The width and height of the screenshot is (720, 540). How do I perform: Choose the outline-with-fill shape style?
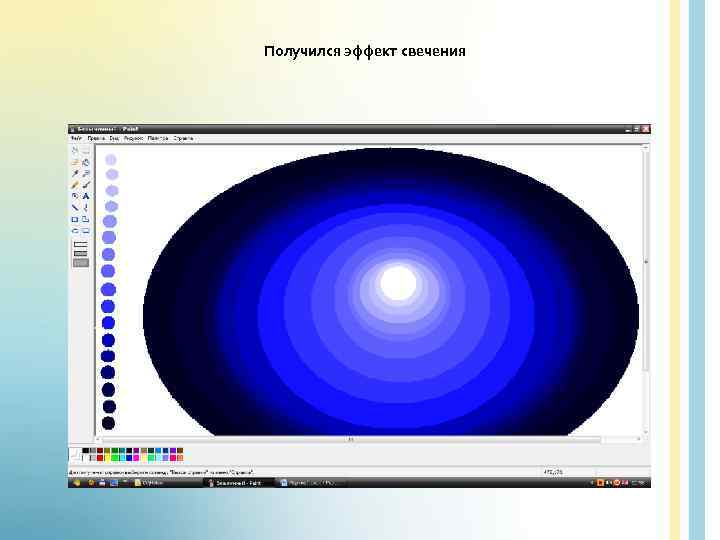tap(80, 253)
